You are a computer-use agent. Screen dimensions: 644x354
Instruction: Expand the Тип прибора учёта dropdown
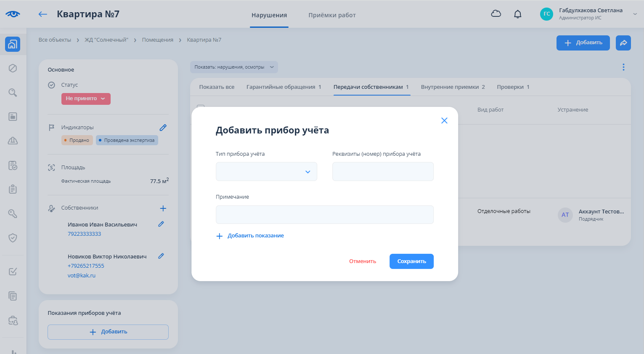[266, 172]
